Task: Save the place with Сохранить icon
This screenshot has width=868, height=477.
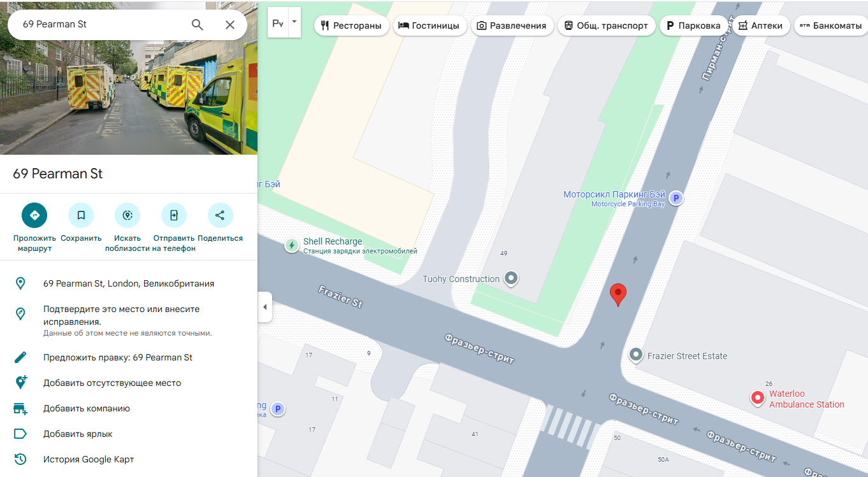Action: [81, 215]
